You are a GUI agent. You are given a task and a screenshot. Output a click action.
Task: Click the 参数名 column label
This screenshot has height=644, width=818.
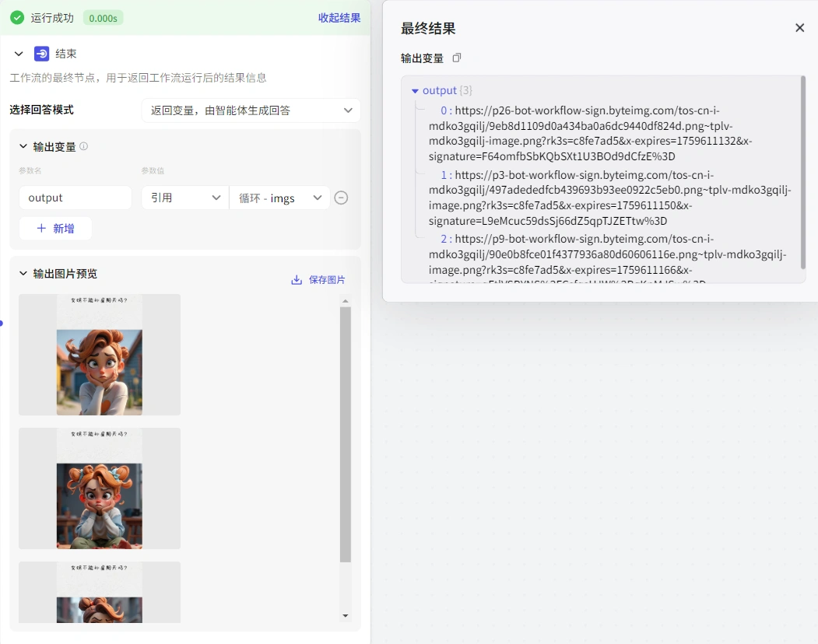point(30,170)
